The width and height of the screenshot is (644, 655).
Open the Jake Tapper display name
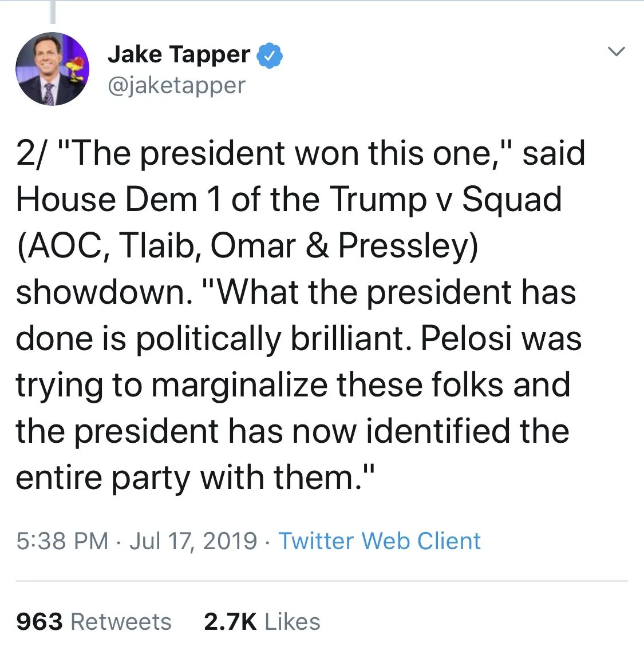(x=179, y=55)
